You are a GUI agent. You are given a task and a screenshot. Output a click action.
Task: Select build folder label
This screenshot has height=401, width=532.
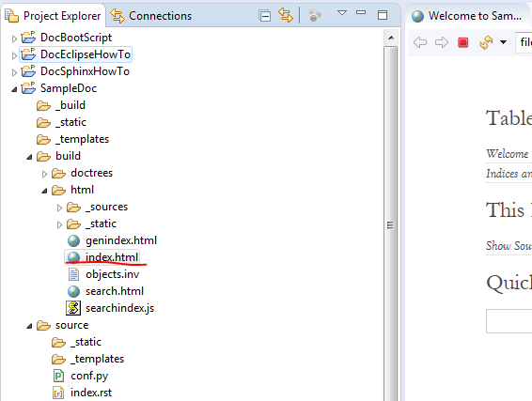69,156
